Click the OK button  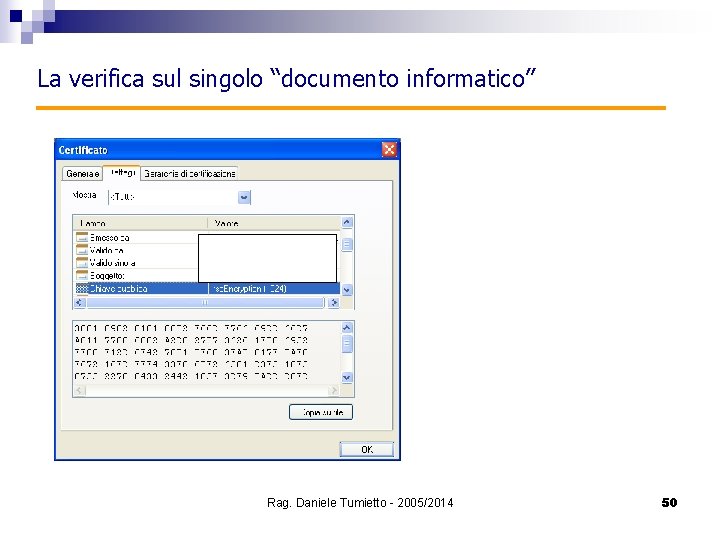click(x=367, y=450)
